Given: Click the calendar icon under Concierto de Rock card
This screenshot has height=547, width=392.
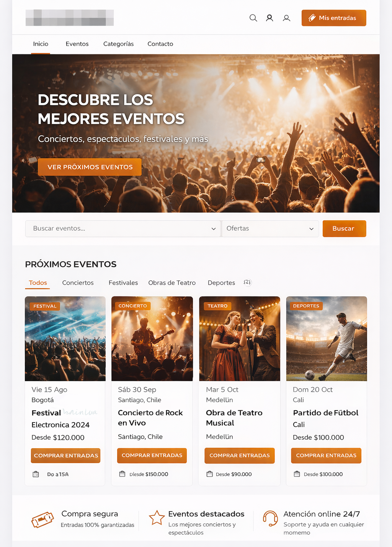Looking at the screenshot, I should pyautogui.click(x=122, y=474).
